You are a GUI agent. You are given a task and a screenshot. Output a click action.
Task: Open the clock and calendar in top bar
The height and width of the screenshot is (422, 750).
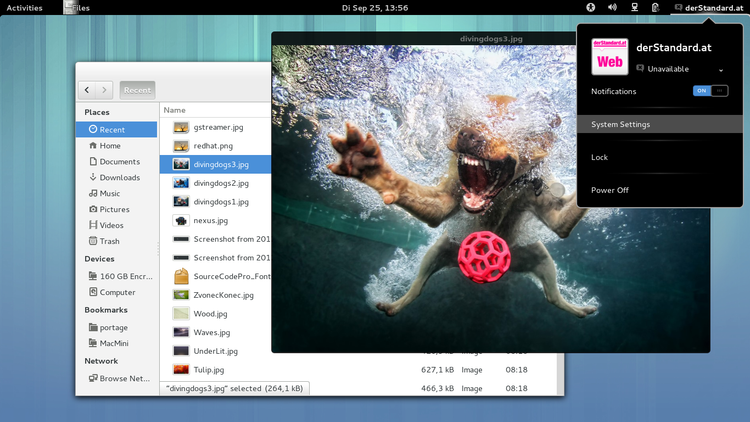pos(374,8)
